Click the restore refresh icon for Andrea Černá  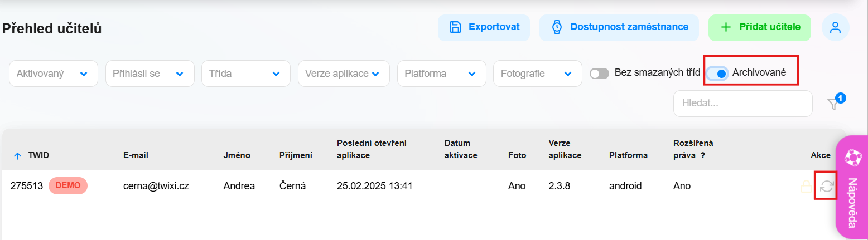(x=826, y=187)
